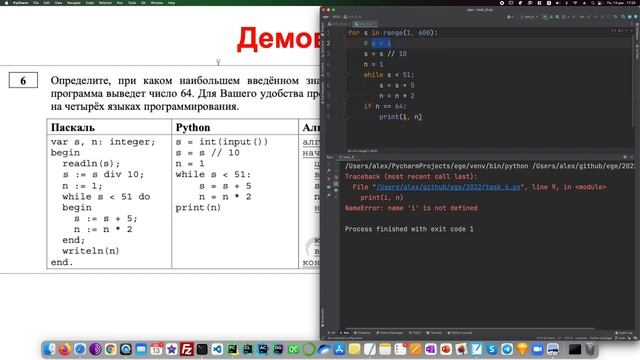Open OneNote from the Dock
The image size is (640, 360).
431,349
